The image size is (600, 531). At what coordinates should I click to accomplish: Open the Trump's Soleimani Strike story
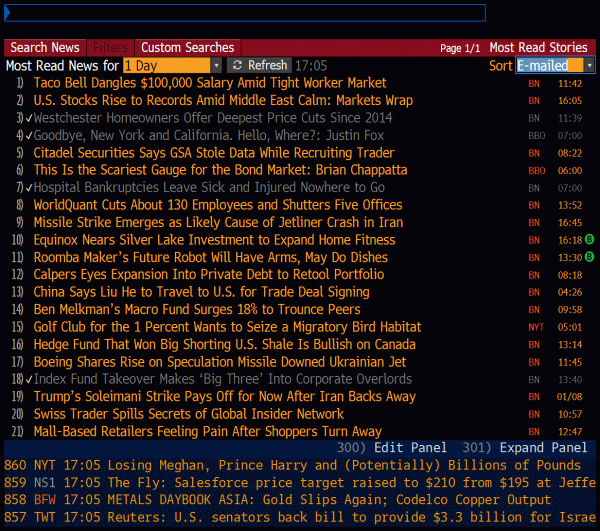pyautogui.click(x=224, y=397)
